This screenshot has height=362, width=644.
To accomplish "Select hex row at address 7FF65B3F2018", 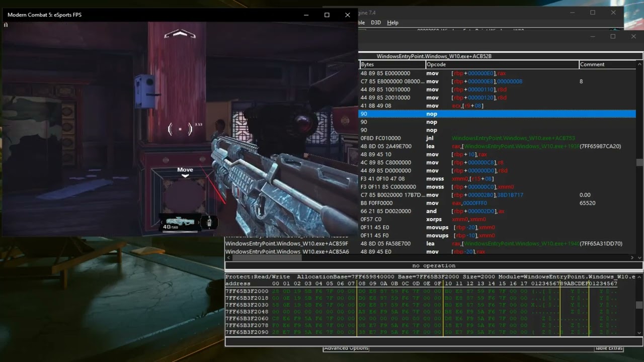I will (x=422, y=298).
